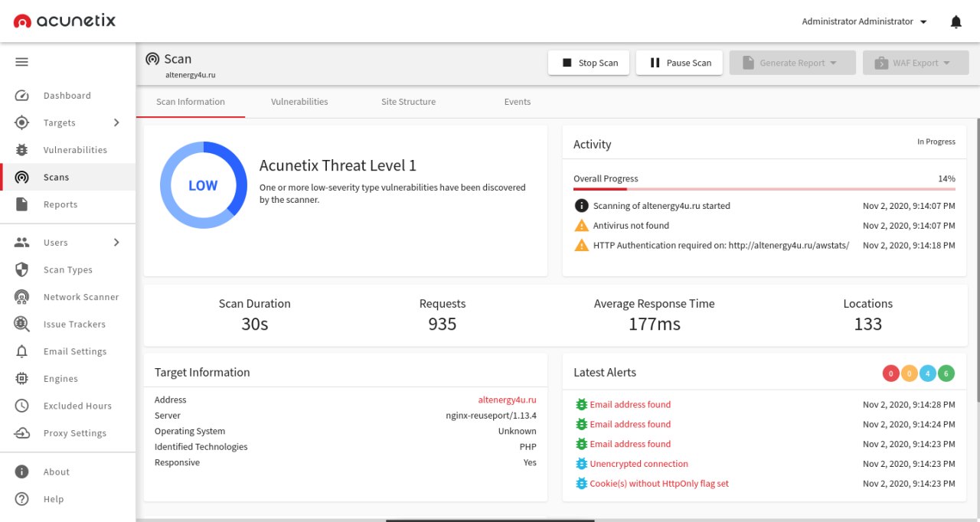Click the Targets crosshair icon
The width and height of the screenshot is (980, 522).
21,122
